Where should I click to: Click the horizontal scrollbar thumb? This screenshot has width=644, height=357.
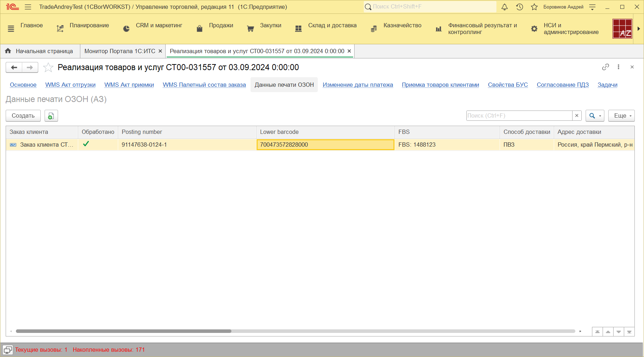tap(123, 331)
